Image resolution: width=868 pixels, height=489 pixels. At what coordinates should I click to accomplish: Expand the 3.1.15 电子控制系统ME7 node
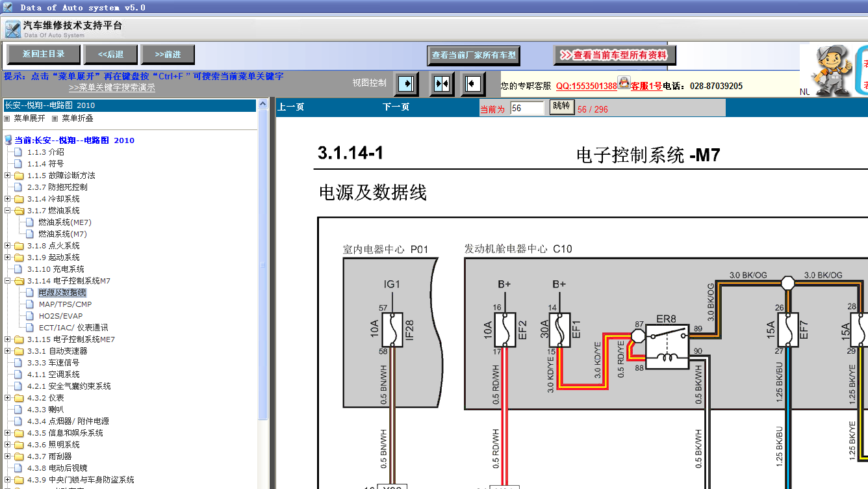[7, 339]
